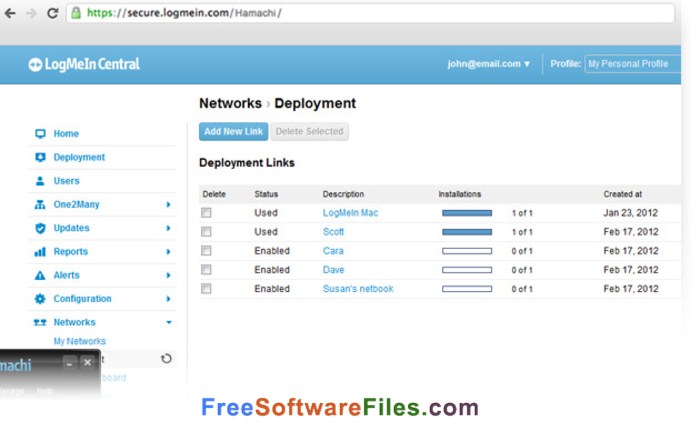Select Reports in the sidebar
The width and height of the screenshot is (700, 431).
point(71,252)
